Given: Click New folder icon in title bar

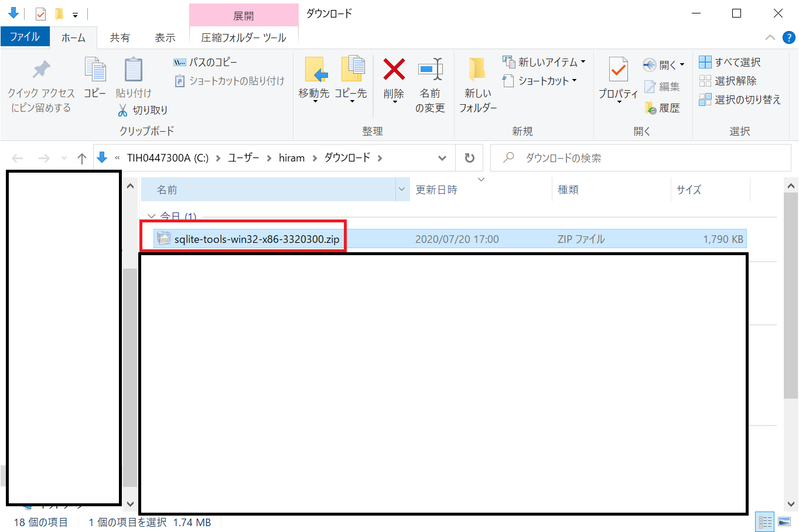Looking at the screenshot, I should click(x=59, y=13).
